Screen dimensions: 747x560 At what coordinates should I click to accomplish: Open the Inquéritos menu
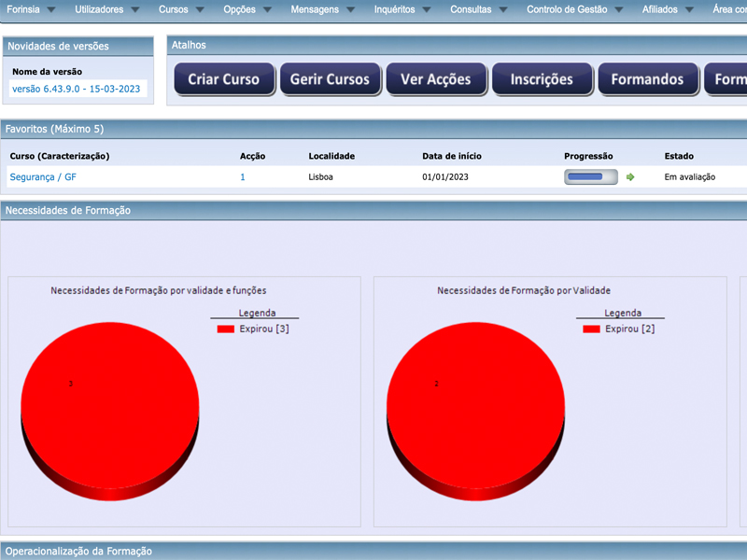(401, 9)
